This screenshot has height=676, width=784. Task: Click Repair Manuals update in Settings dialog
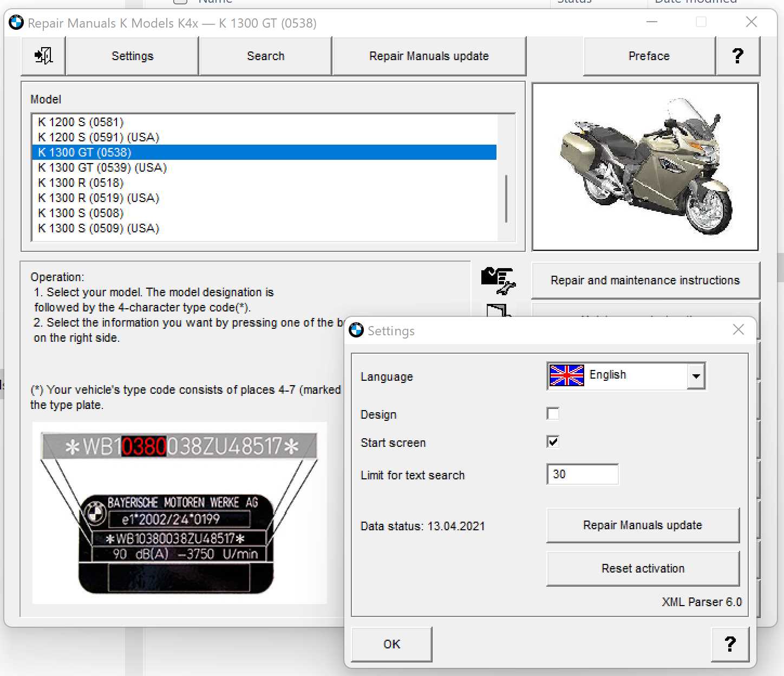(x=643, y=525)
